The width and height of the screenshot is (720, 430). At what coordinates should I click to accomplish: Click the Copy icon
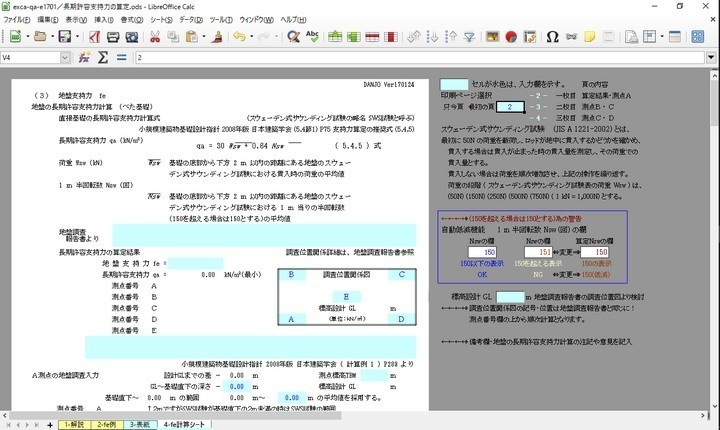click(x=173, y=37)
